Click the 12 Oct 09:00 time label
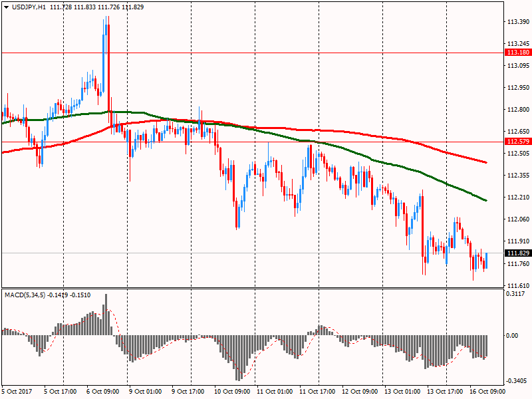The height and width of the screenshot is (399, 532). [360, 392]
